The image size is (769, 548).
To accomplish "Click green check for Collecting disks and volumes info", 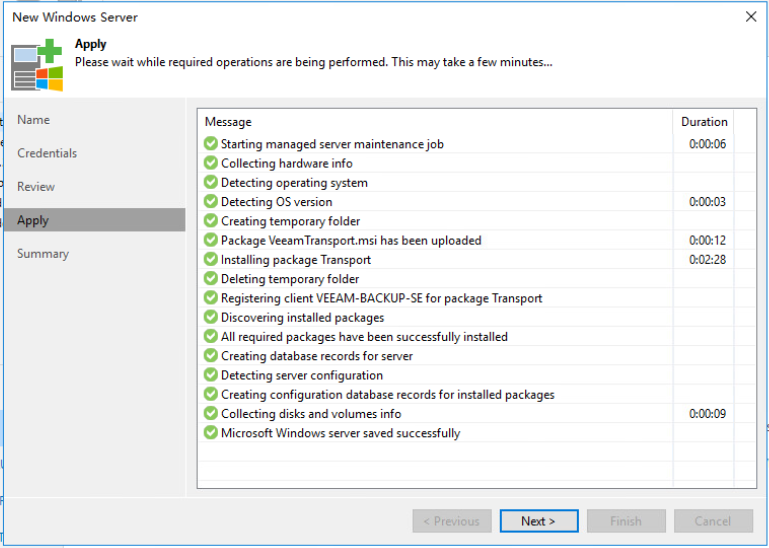I will [211, 414].
